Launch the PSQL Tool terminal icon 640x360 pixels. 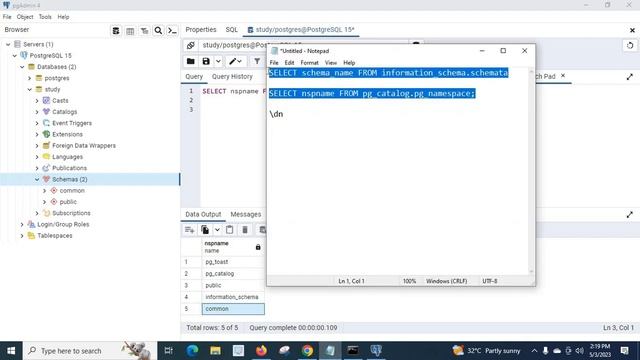[x=172, y=31]
